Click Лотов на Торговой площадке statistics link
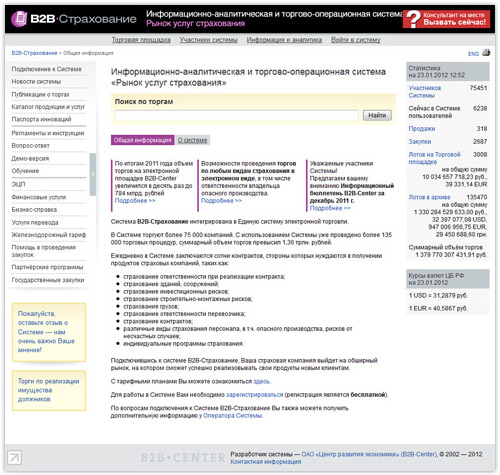500x475 pixels. [434, 158]
